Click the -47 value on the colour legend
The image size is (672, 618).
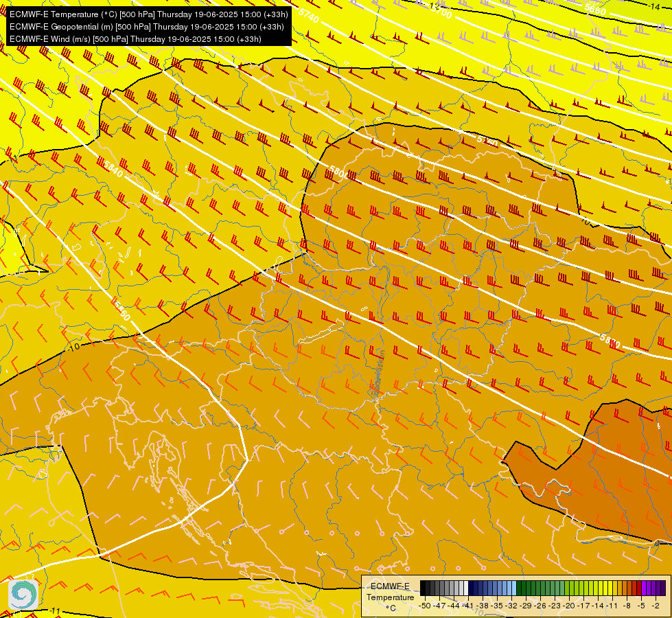440,606
